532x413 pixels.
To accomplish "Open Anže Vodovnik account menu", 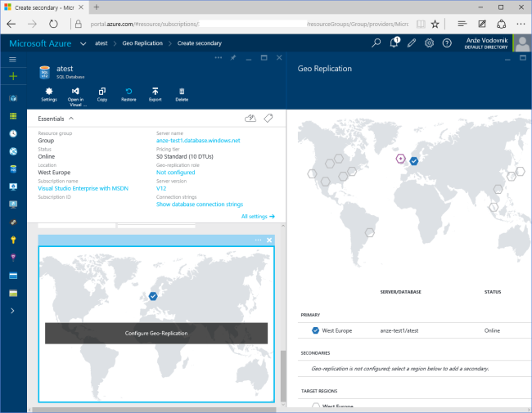I will (497, 43).
